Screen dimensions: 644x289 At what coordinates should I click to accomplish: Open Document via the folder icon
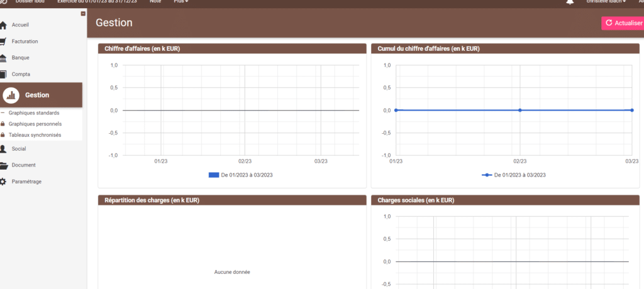pyautogui.click(x=3, y=165)
